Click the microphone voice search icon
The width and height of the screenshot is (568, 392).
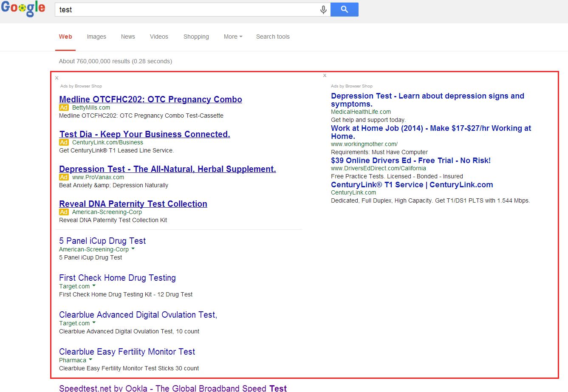click(323, 10)
